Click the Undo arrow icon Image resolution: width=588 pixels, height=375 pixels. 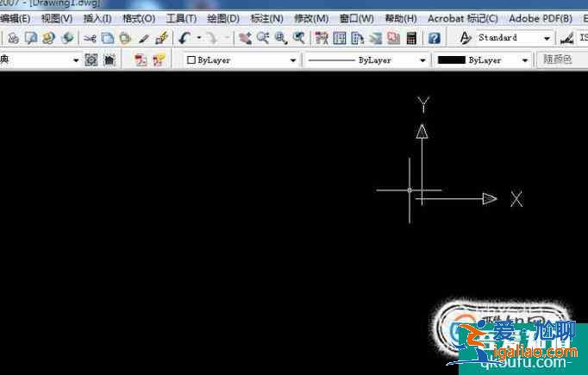pyautogui.click(x=185, y=38)
